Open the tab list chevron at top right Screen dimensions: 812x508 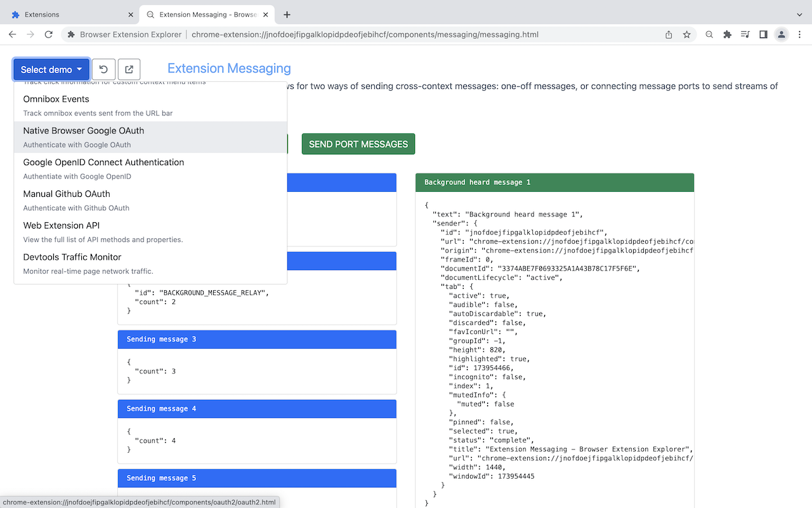(x=799, y=14)
